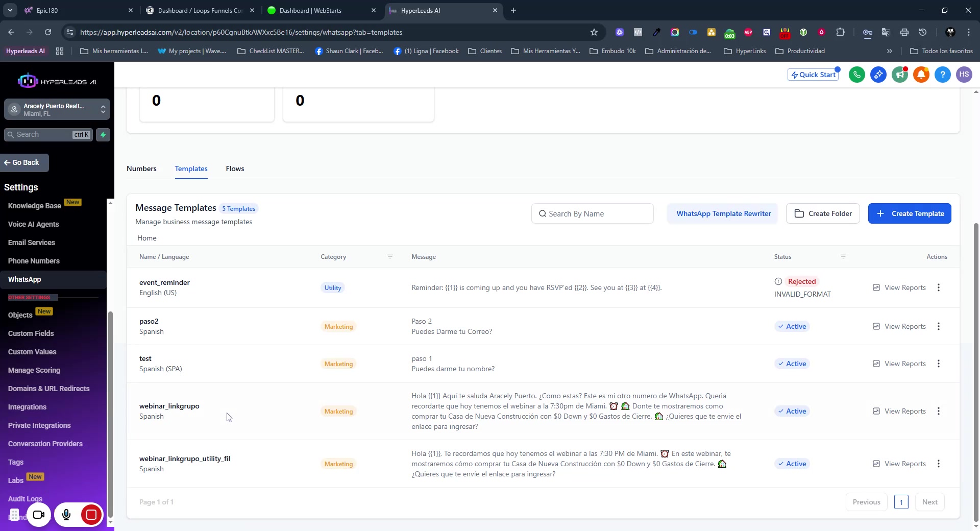Select the Templates tab

191,168
